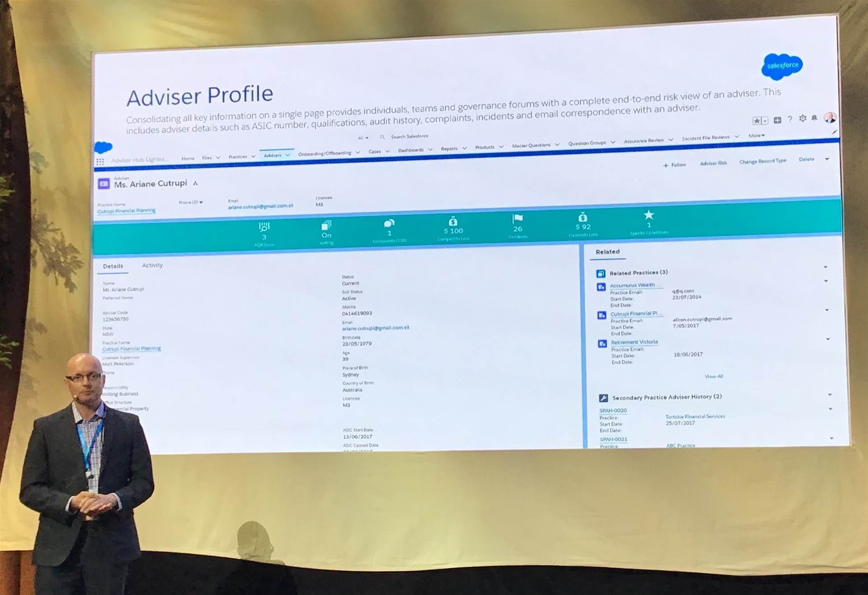Click the Adviser Risk button
This screenshot has width=868, height=595.
(x=714, y=163)
